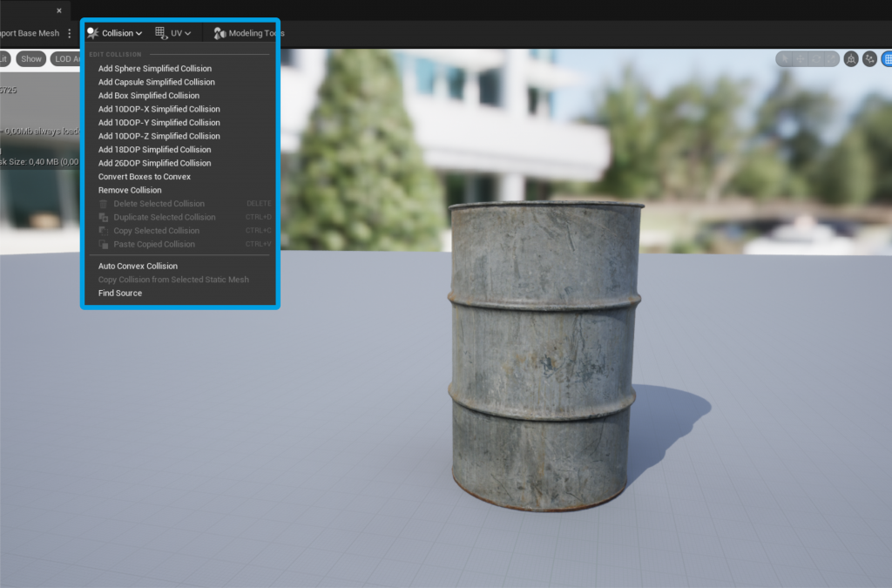Select Auto Convex Collision
The height and width of the screenshot is (588, 892).
(138, 267)
